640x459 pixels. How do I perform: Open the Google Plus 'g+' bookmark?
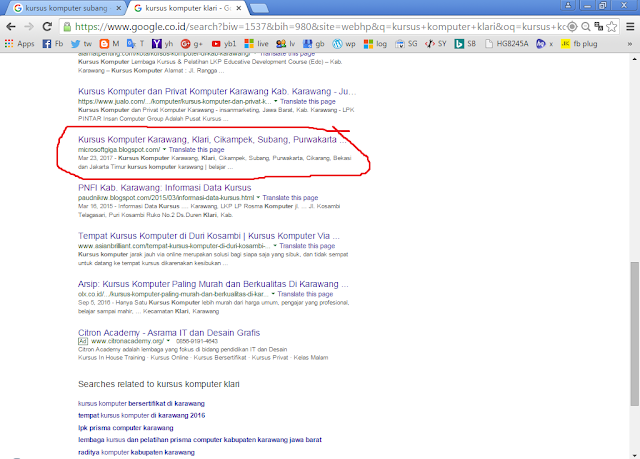(x=192, y=44)
